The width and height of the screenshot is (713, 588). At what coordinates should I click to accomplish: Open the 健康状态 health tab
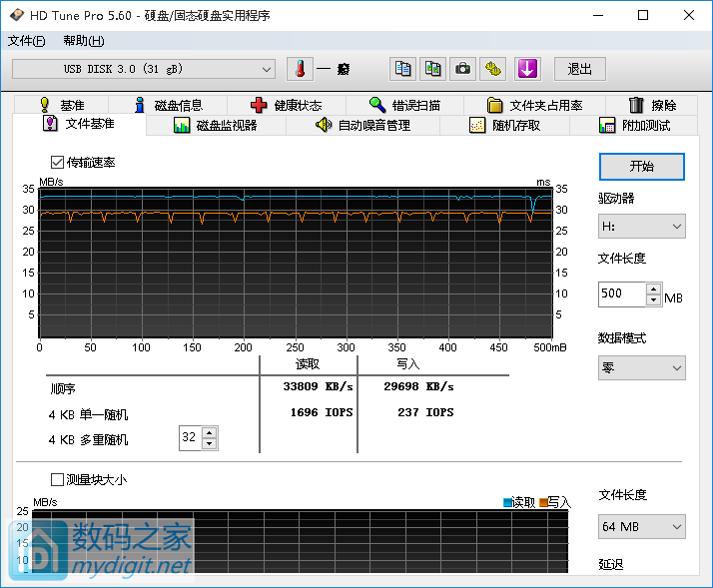287,105
